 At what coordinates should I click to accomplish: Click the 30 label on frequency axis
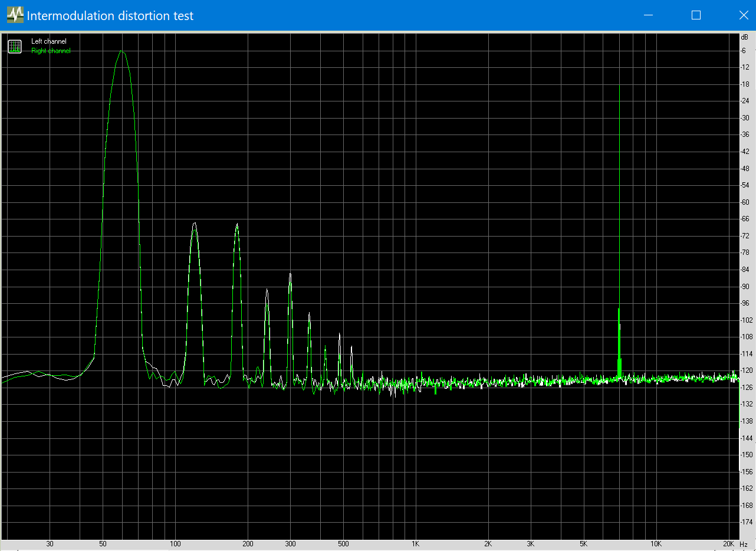click(x=50, y=544)
